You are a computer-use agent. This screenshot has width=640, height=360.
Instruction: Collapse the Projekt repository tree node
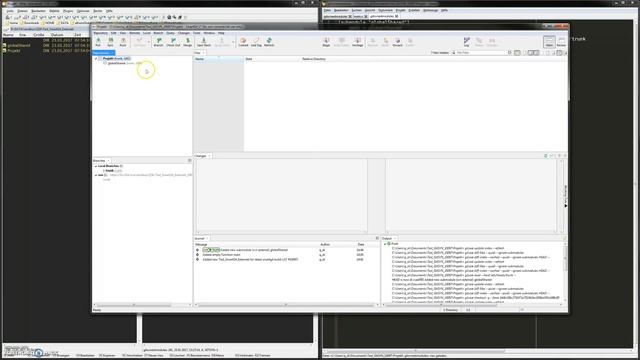(96, 59)
